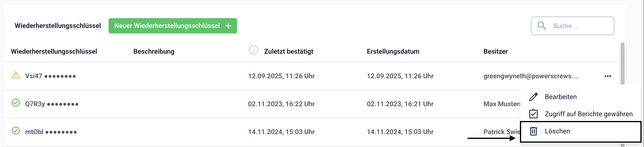
Task: Click the Erstellungsdatum column header
Action: [393, 52]
